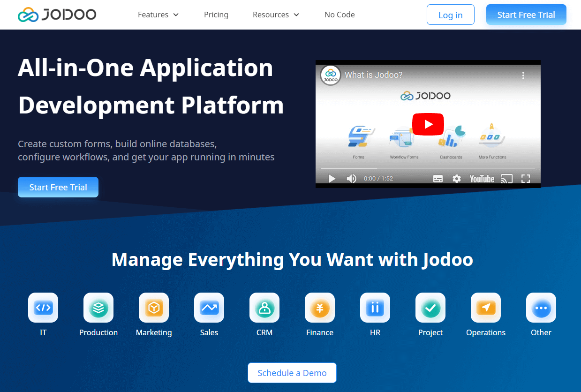Open the Pricing page

point(216,15)
